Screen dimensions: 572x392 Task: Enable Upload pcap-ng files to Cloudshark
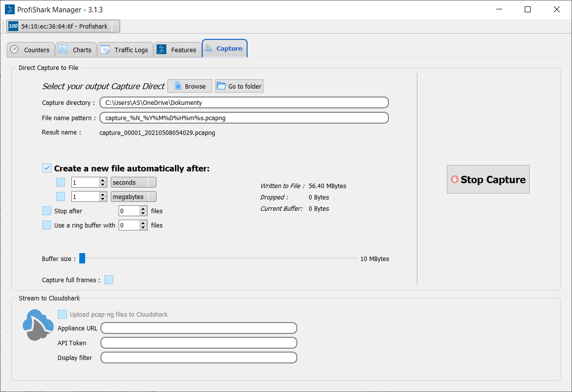(63, 314)
